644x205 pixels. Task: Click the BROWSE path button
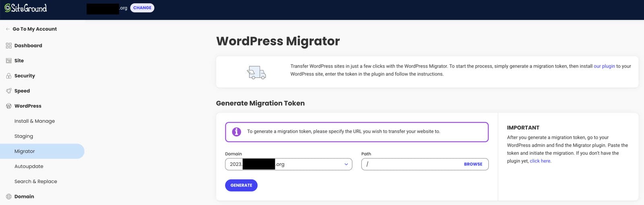(473, 164)
